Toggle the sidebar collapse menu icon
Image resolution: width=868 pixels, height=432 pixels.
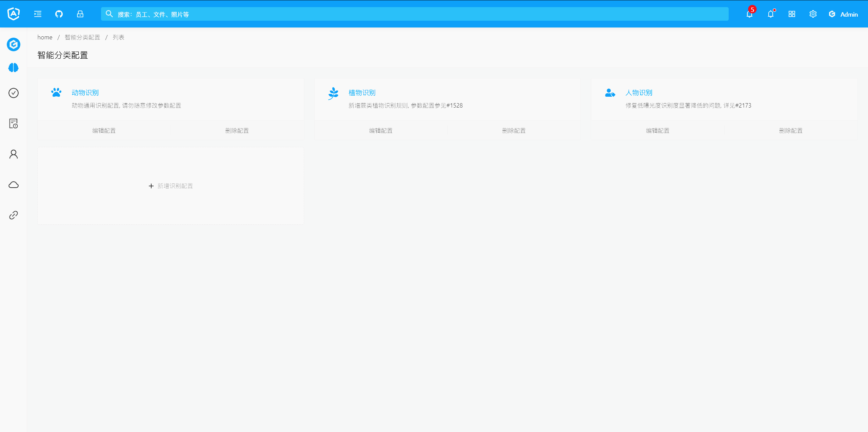[x=38, y=14]
